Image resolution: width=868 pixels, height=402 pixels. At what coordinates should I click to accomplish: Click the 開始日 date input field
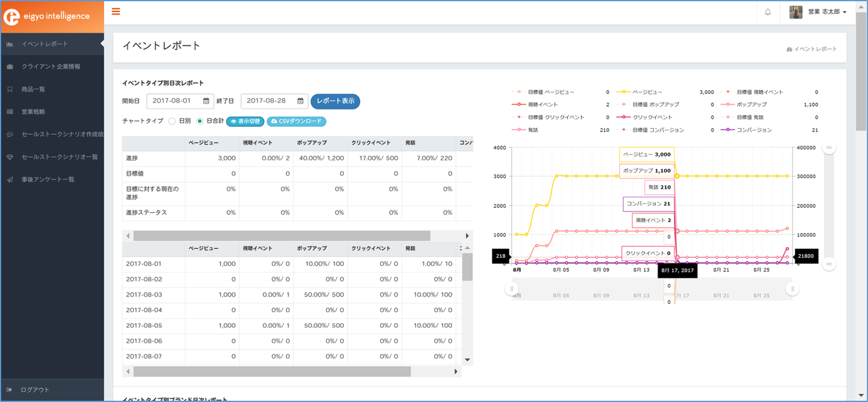pyautogui.click(x=172, y=101)
